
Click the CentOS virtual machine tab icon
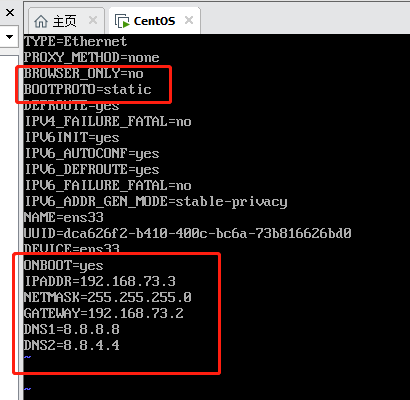122,21
